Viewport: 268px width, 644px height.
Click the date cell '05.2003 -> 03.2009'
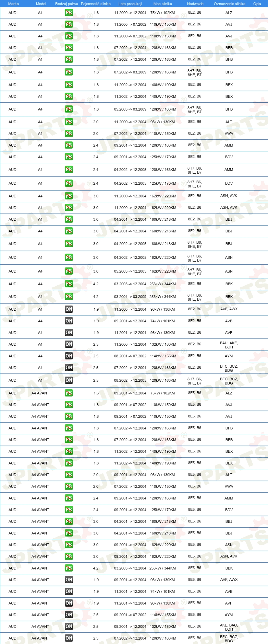130,110
